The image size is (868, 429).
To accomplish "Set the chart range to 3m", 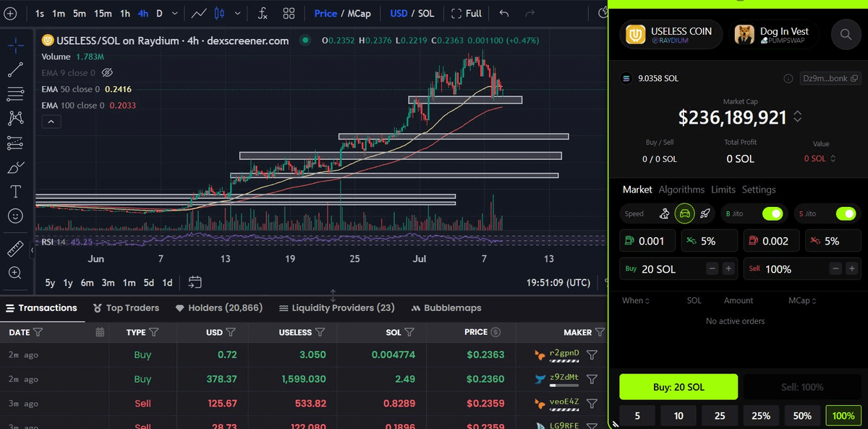I will click(x=108, y=283).
